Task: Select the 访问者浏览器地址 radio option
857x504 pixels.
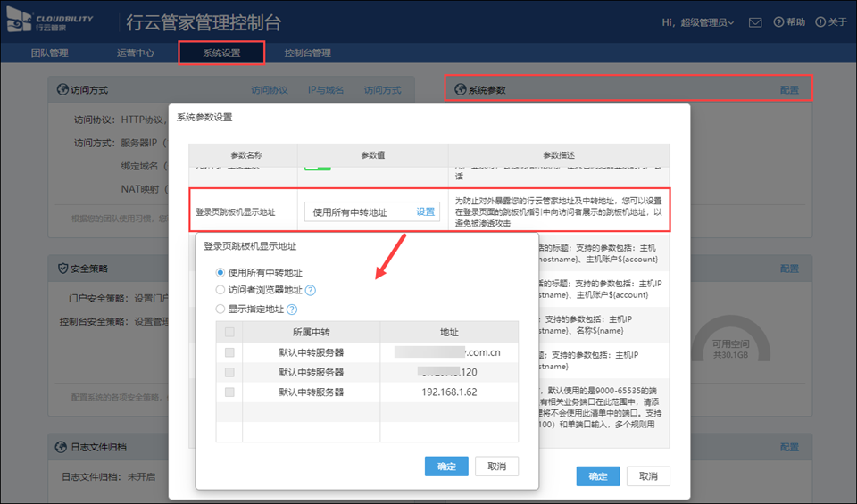Action: click(220, 291)
